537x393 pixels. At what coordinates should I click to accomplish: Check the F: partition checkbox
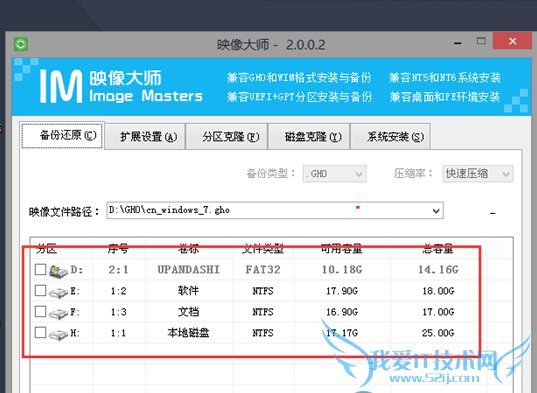coord(40,311)
